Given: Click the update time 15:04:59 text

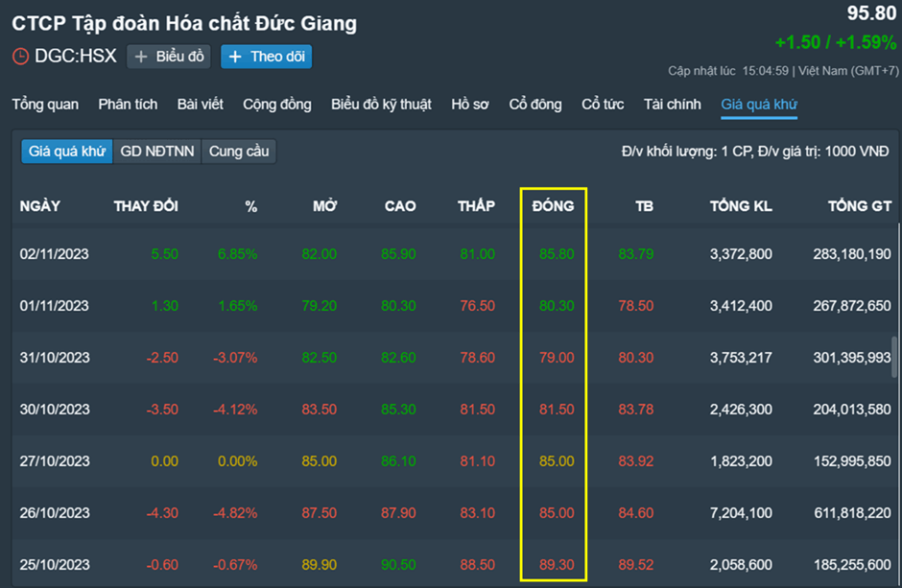Looking at the screenshot, I should click(765, 71).
